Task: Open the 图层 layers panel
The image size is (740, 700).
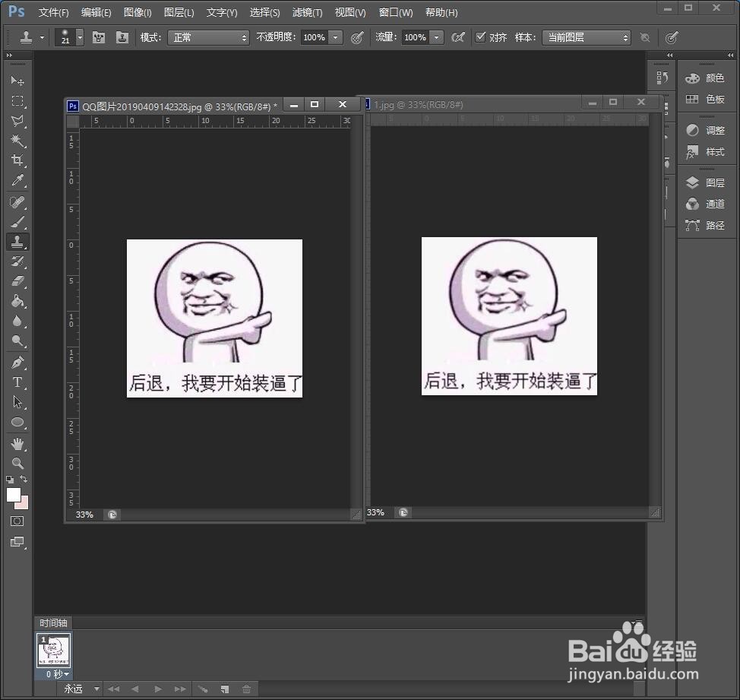Action: click(x=706, y=182)
